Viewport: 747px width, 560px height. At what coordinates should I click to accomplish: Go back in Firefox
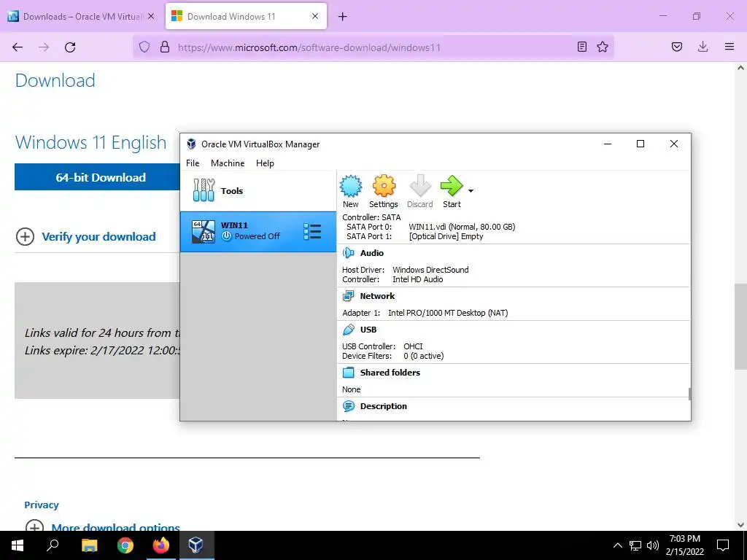coord(18,47)
